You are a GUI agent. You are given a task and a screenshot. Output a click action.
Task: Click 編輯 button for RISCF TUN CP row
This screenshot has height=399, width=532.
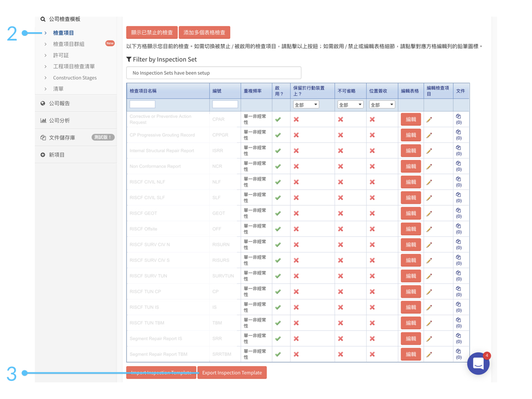click(411, 292)
